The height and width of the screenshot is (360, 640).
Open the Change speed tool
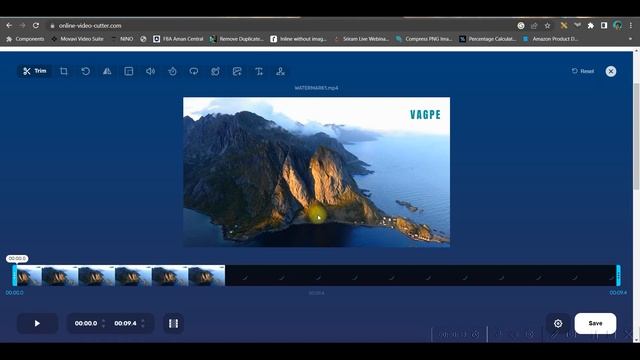coord(172,71)
